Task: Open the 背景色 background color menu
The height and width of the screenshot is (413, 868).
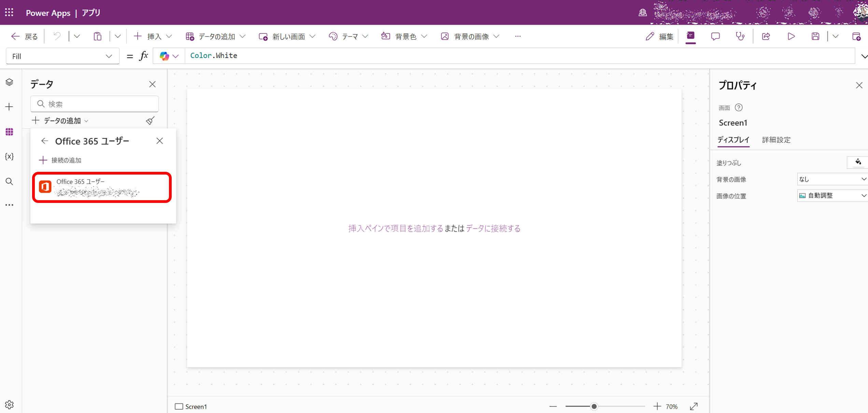Action: 404,36
